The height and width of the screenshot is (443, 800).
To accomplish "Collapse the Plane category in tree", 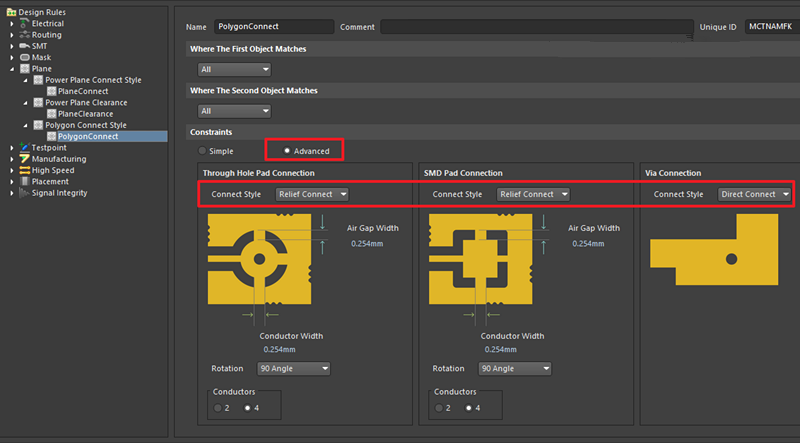I will coord(12,69).
